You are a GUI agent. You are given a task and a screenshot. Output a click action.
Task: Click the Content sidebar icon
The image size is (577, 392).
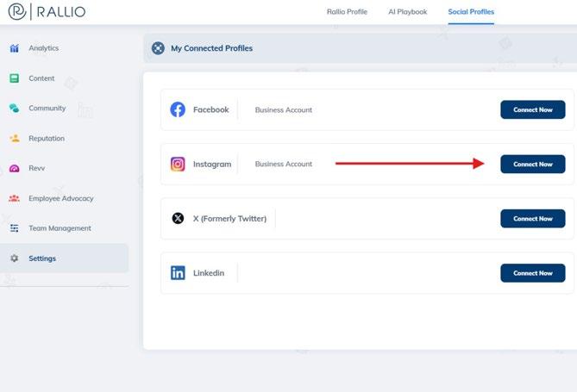pyautogui.click(x=15, y=78)
